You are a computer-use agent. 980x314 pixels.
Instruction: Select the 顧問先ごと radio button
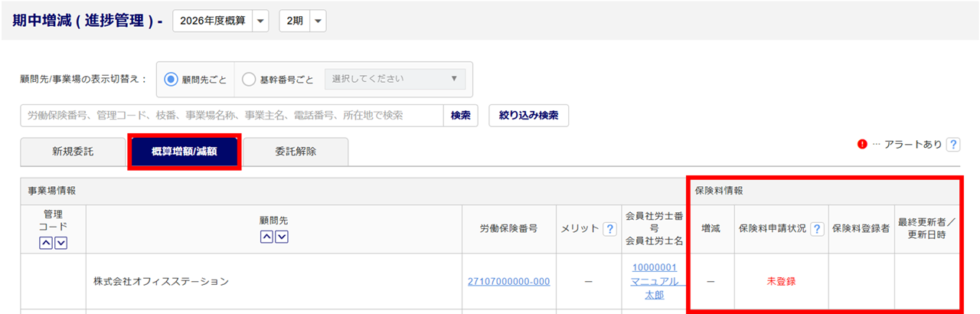pyautogui.click(x=171, y=79)
